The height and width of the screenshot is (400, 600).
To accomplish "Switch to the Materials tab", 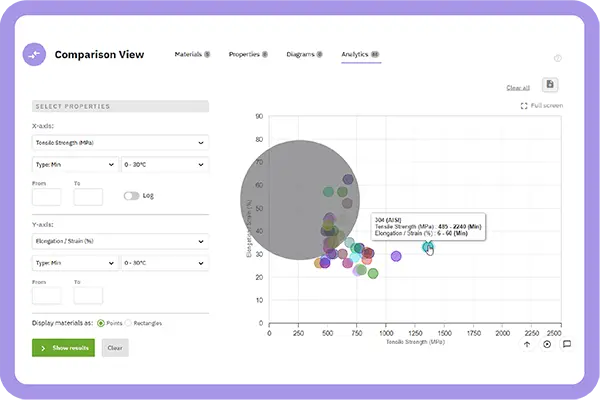I will pyautogui.click(x=191, y=54).
